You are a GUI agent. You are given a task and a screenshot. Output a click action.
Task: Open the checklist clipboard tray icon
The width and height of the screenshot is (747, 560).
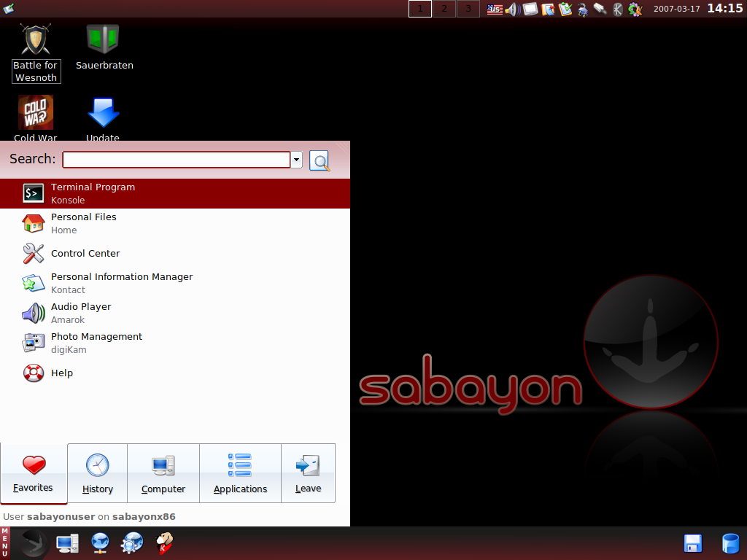point(565,9)
